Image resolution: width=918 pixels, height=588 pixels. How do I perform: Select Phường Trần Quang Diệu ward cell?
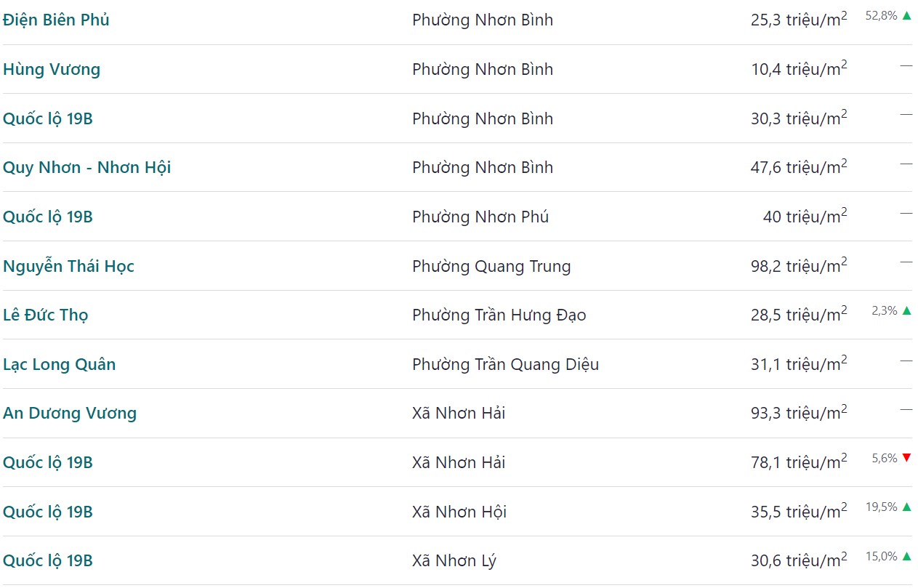(505, 364)
